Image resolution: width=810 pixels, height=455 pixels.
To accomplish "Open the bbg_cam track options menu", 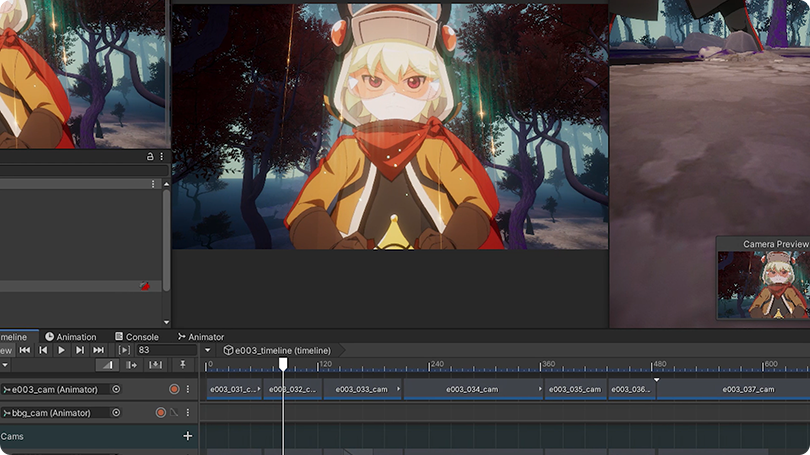I will point(188,413).
